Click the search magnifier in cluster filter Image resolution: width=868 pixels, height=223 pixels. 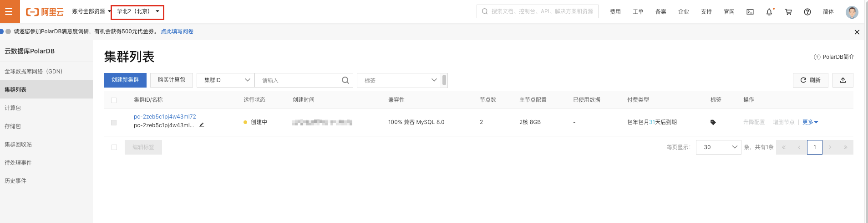point(345,80)
